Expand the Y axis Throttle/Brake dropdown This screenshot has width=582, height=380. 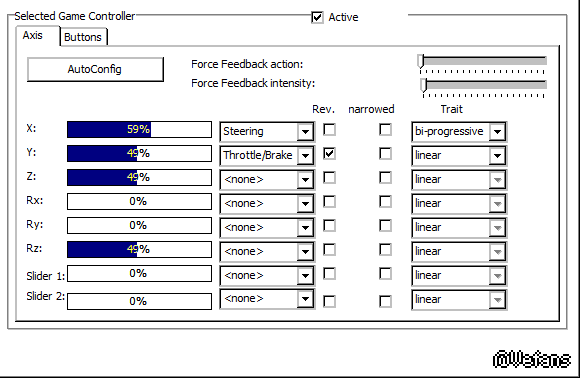[x=267, y=155]
